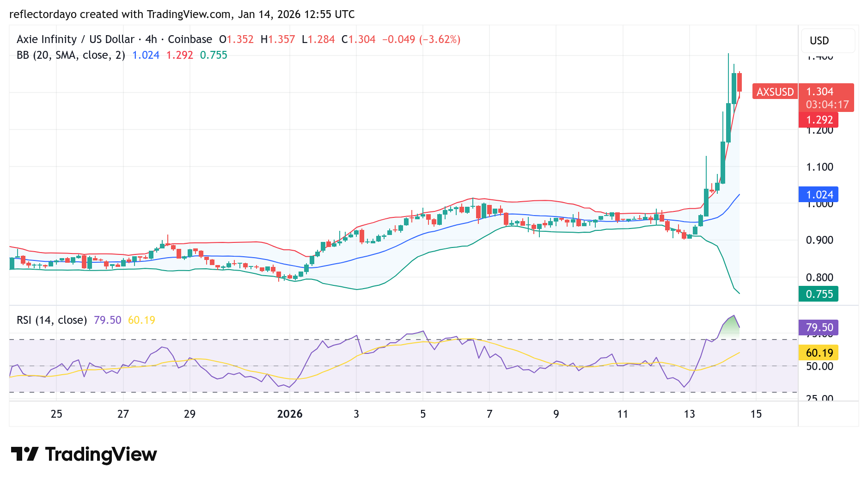The width and height of the screenshot is (868, 482).
Task: Click the red 1.292 BB upper value in legend
Action: 180,55
